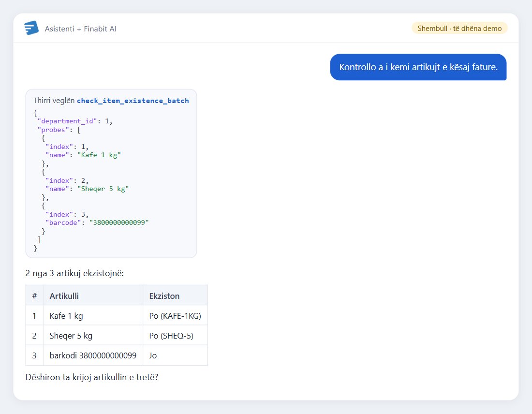The image size is (532, 414).
Task: Click the "Sheqer 5 kg" string in JSON
Action: [103, 189]
